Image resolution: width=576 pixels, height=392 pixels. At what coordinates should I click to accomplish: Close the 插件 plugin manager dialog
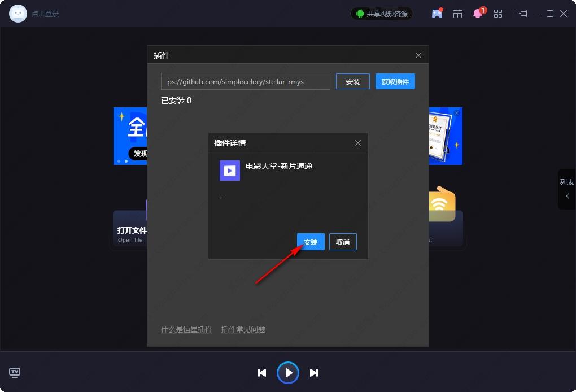pos(418,55)
